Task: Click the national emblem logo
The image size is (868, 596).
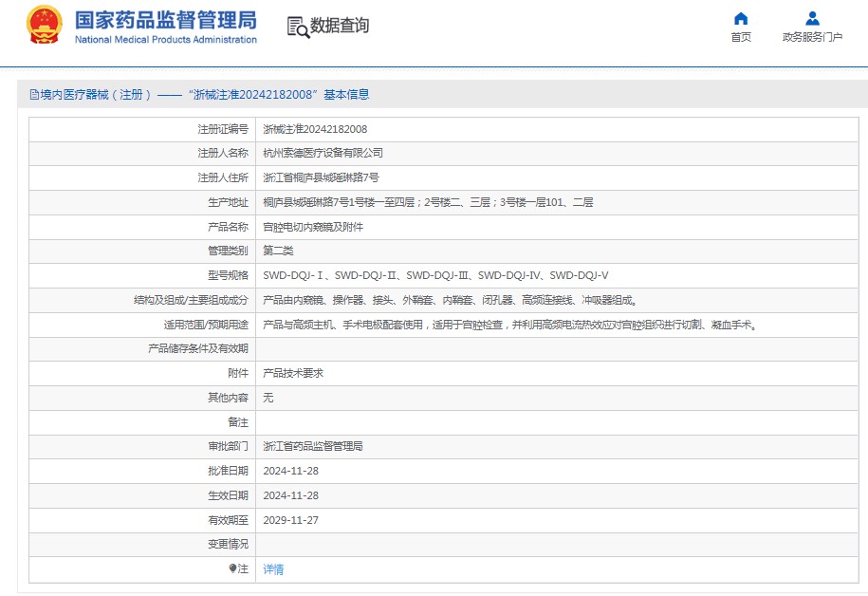Action: (x=44, y=25)
